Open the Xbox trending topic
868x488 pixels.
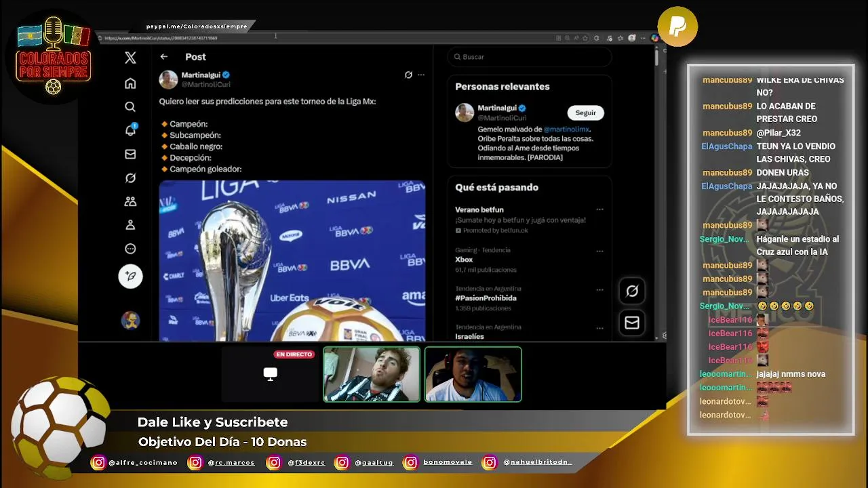click(464, 260)
